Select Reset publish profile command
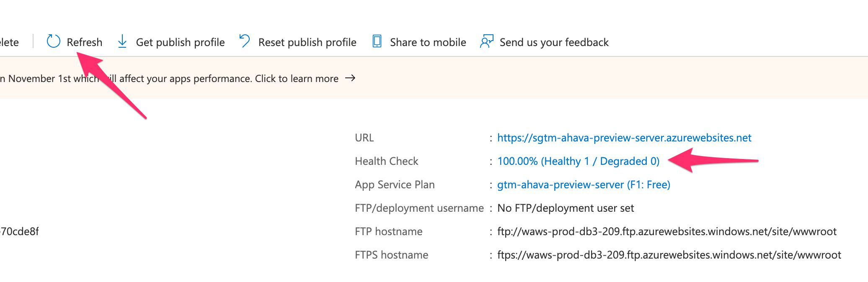The width and height of the screenshot is (868, 282). [x=307, y=42]
